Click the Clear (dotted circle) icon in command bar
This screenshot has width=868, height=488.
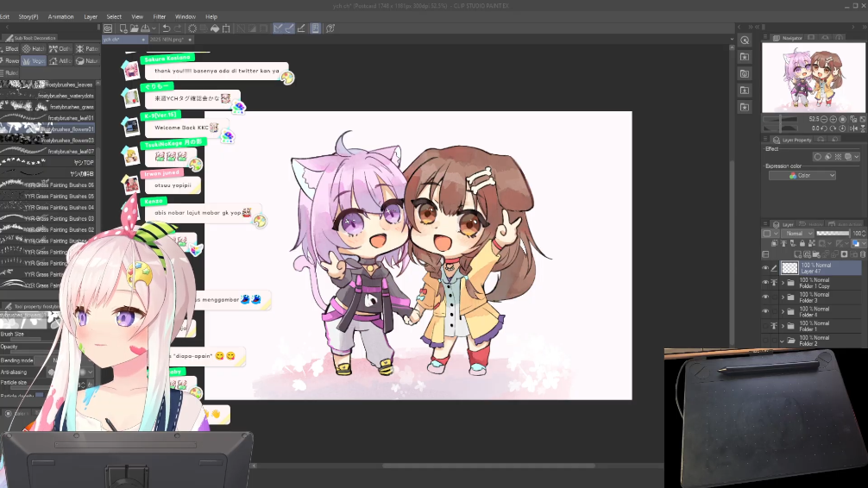click(x=192, y=28)
